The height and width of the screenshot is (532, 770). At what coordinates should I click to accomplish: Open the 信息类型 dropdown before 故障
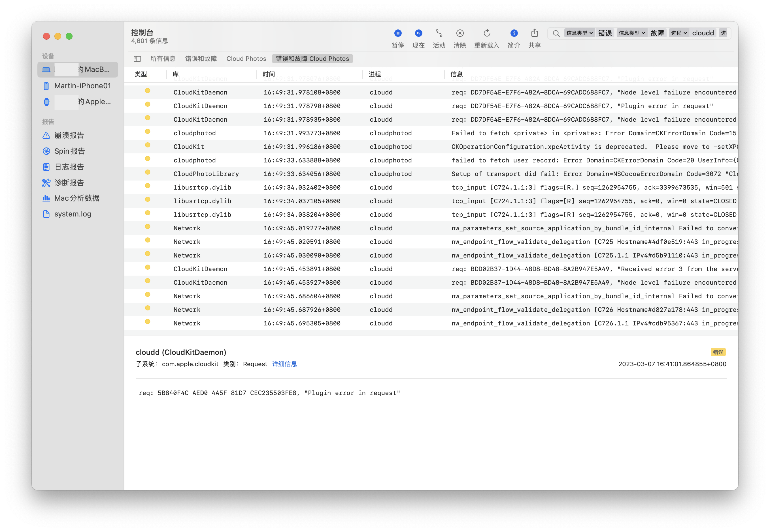point(631,33)
